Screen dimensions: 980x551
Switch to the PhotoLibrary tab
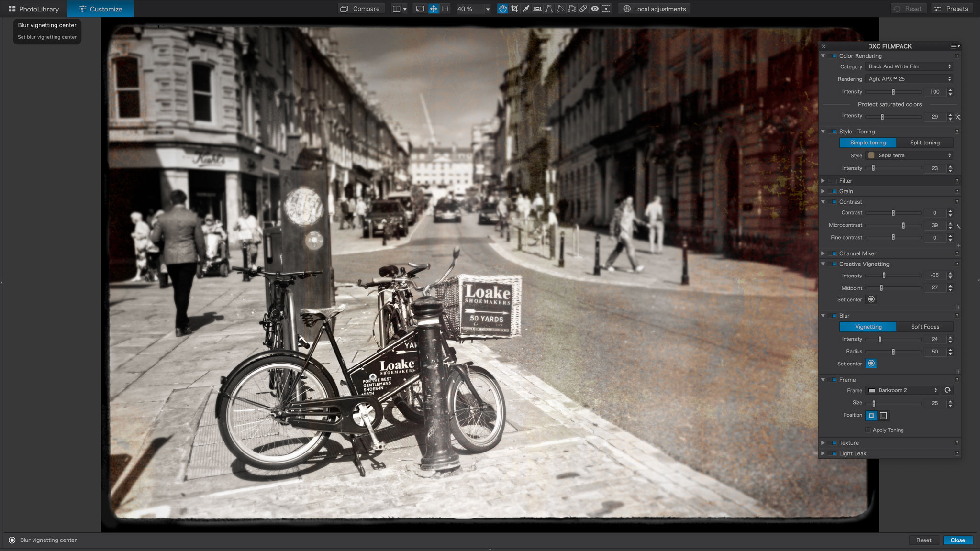33,9
